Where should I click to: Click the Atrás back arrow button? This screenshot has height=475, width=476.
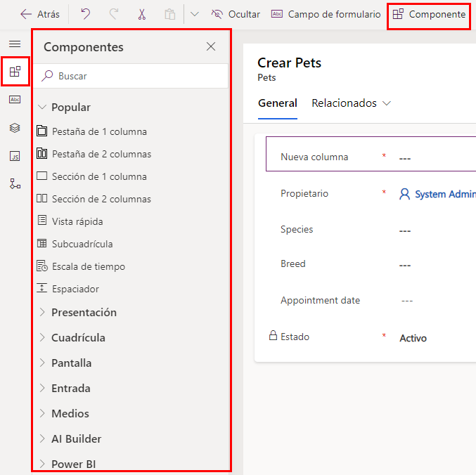pos(39,14)
